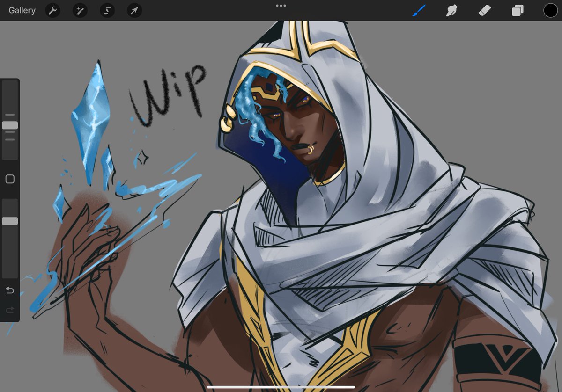
Task: Click the brush opacity slider handle
Action: tap(10, 221)
